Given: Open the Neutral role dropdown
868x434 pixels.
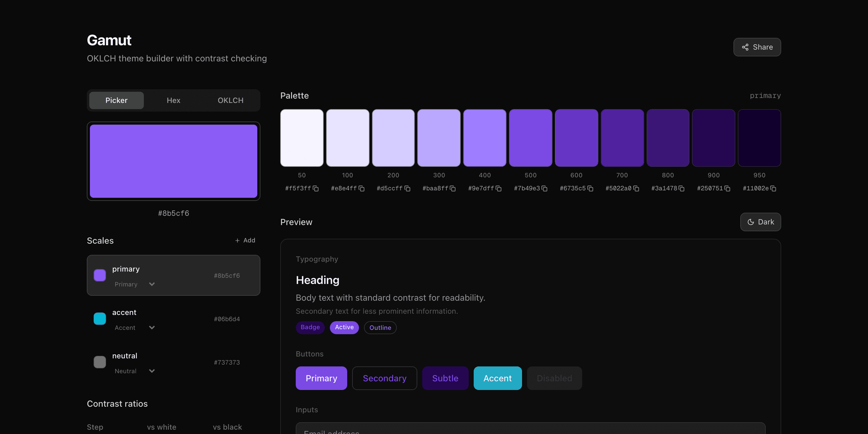Looking at the screenshot, I should tap(135, 371).
